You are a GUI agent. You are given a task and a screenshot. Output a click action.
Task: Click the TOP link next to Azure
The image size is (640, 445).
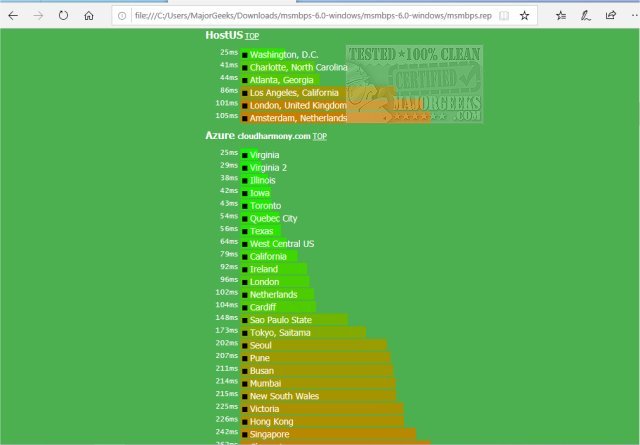coord(320,136)
